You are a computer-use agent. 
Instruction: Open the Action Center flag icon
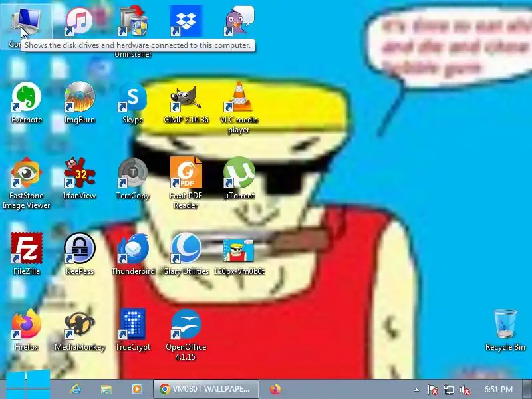click(x=433, y=390)
